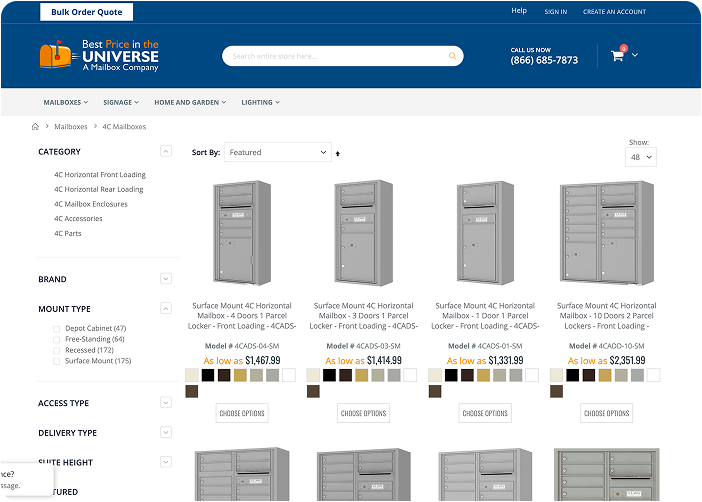Open the 4C Horizontal Front Loading category
This screenshot has height=502, width=702.
point(100,175)
